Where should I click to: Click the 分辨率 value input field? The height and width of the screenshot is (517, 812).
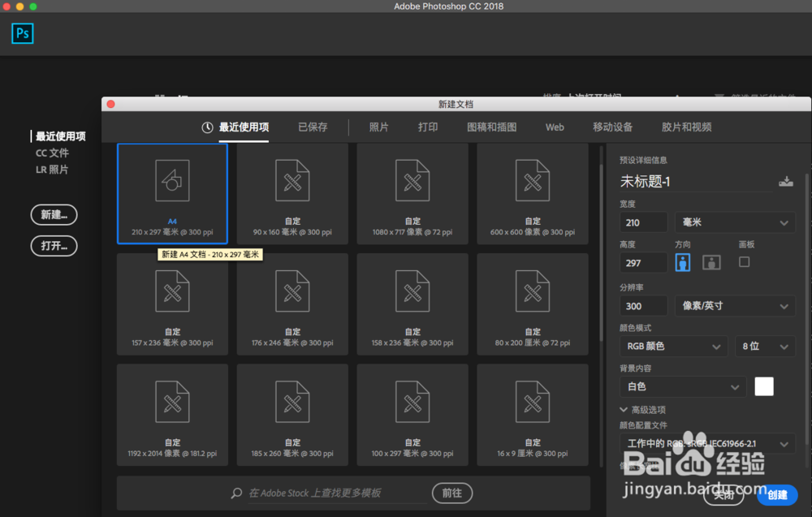[642, 305]
